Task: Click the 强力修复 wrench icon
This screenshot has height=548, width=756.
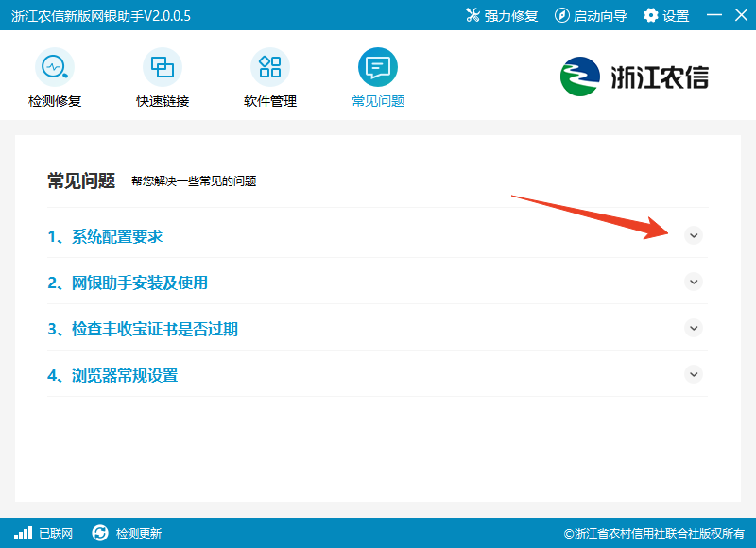Action: click(472, 15)
